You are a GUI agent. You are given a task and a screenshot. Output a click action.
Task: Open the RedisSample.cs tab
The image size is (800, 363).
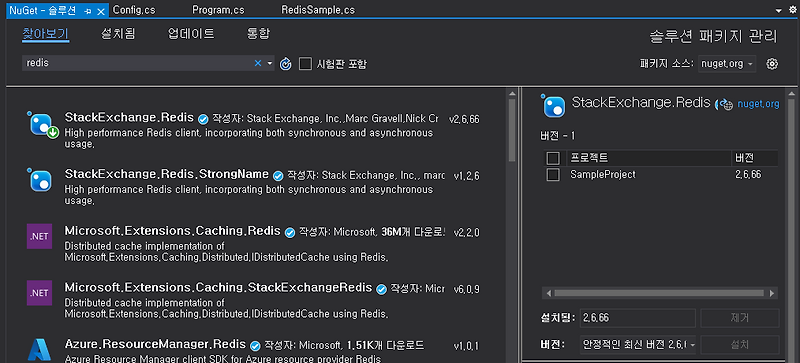point(318,10)
